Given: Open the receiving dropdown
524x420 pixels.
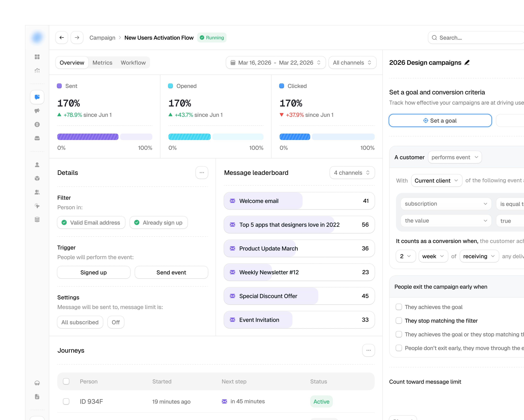Looking at the screenshot, I should pyautogui.click(x=479, y=256).
